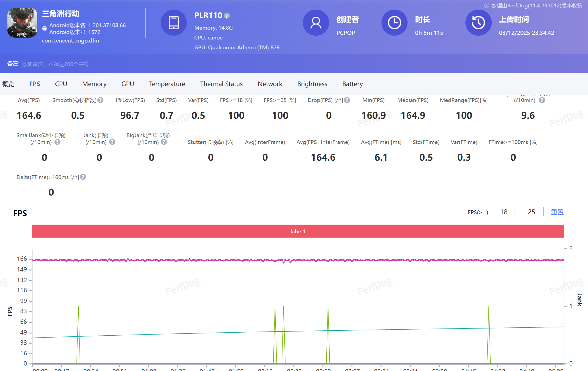588x371 pixels.
Task: Go to the 概览 overview tab
Action: click(x=8, y=84)
